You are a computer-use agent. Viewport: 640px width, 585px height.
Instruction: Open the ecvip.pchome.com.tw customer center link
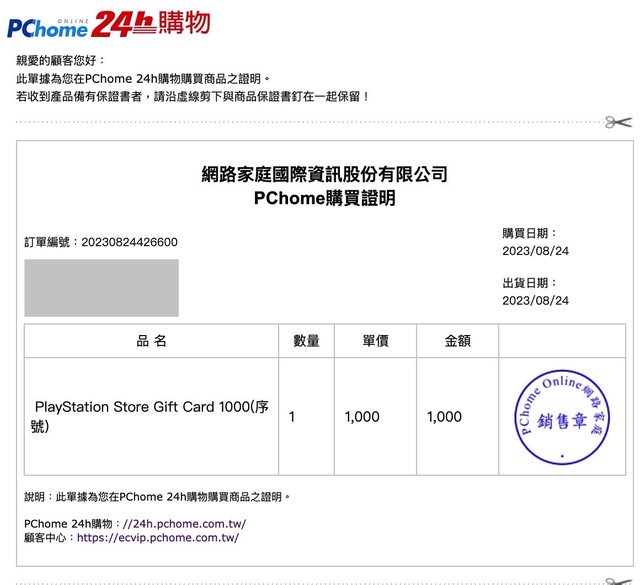(x=158, y=537)
